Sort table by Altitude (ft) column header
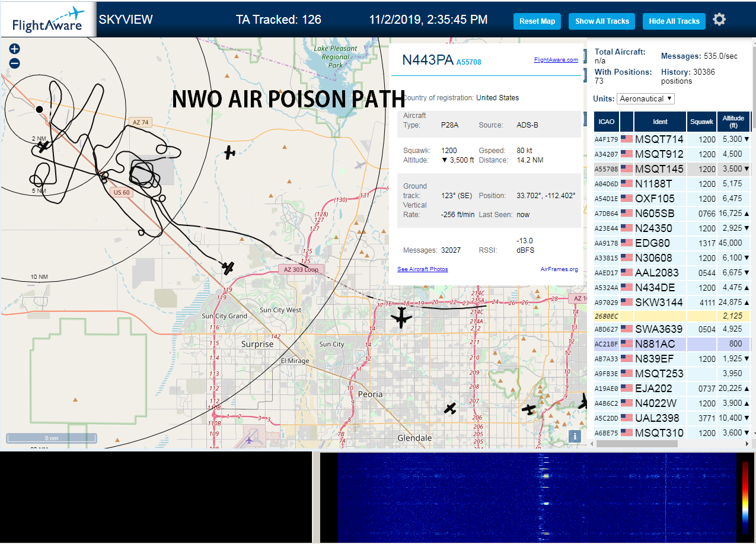 (733, 122)
